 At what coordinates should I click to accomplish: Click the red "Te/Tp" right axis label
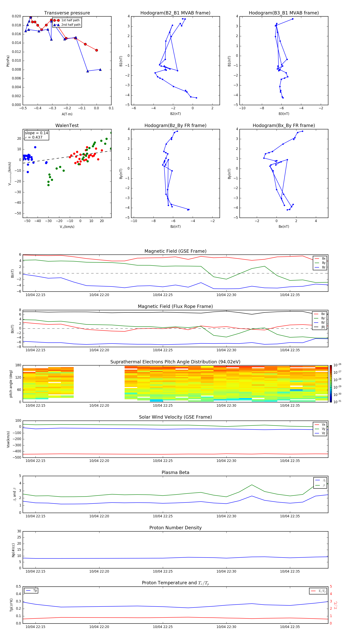point(336,605)
